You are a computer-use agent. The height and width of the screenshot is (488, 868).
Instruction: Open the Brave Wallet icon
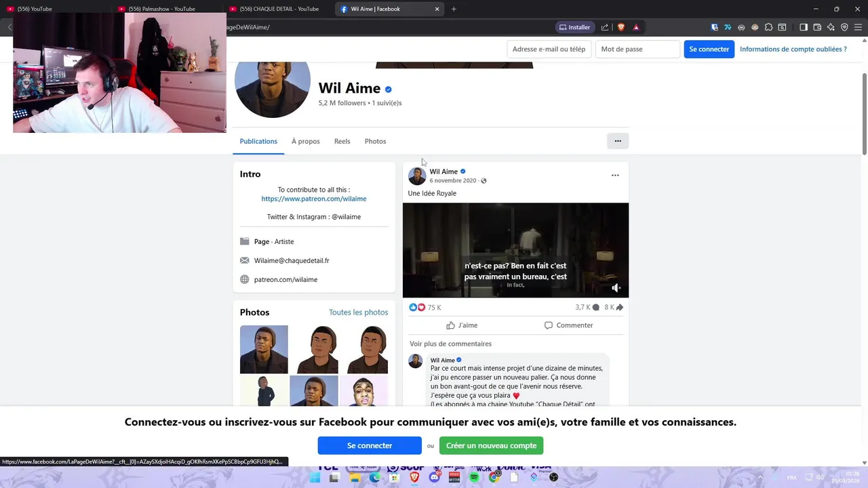[x=817, y=27]
